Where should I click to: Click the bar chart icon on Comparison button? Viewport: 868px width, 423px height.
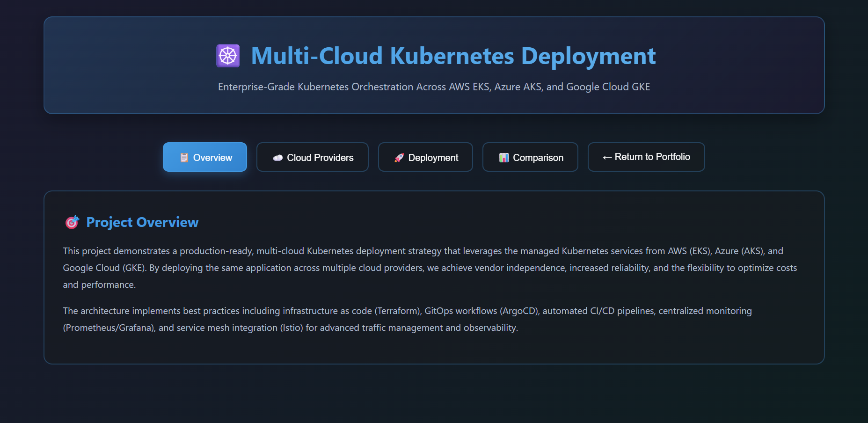click(x=504, y=157)
